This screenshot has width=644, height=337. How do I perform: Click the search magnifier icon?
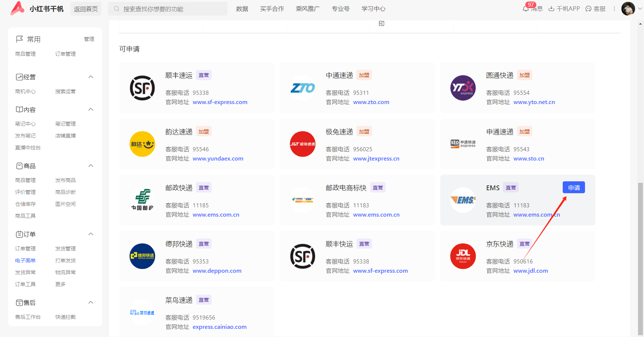(117, 9)
